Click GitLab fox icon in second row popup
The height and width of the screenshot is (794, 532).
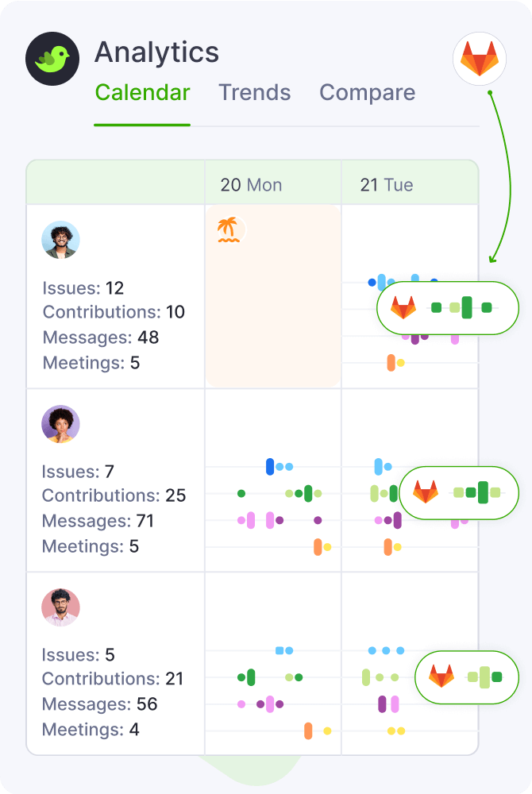pos(425,492)
